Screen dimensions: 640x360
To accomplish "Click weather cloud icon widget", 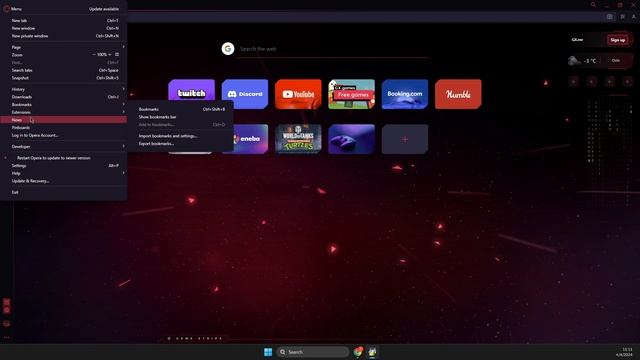I will click(574, 61).
